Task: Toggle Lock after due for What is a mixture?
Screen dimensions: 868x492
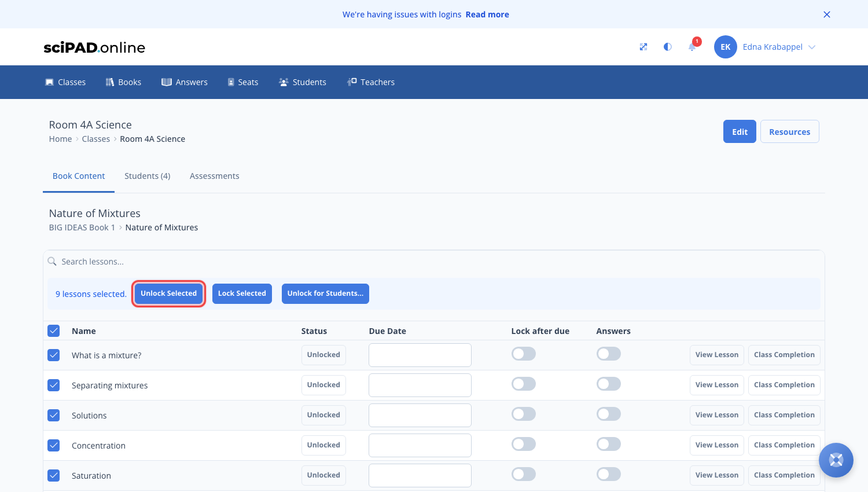Action: 524,354
